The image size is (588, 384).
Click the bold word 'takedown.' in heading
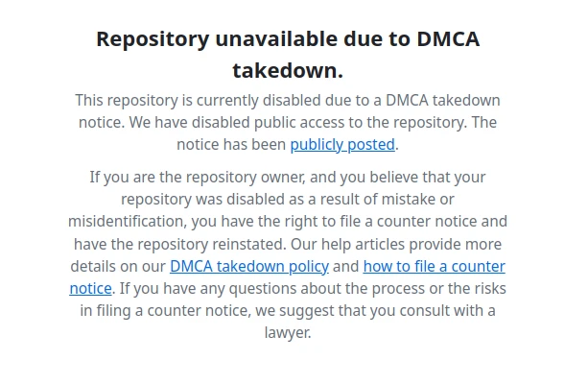pyautogui.click(x=288, y=71)
